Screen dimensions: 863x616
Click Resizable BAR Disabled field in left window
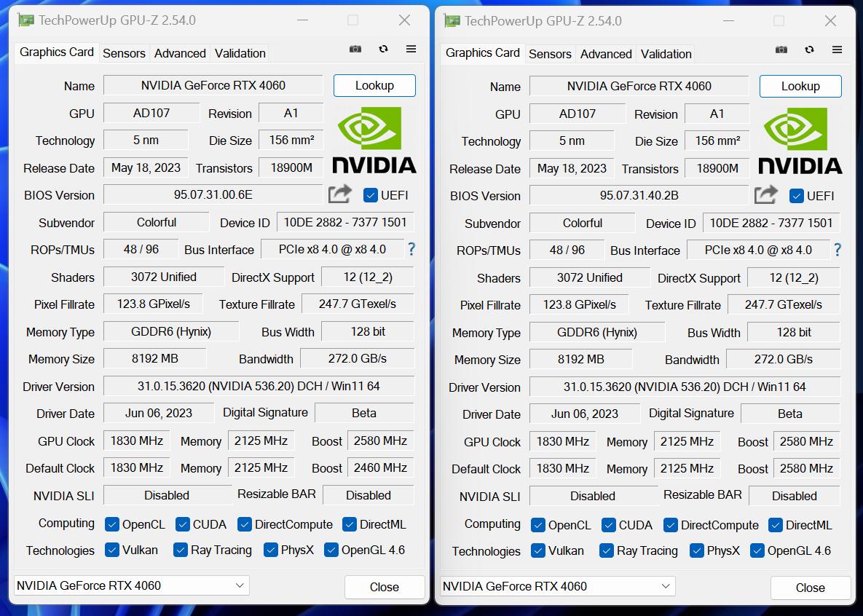click(369, 495)
